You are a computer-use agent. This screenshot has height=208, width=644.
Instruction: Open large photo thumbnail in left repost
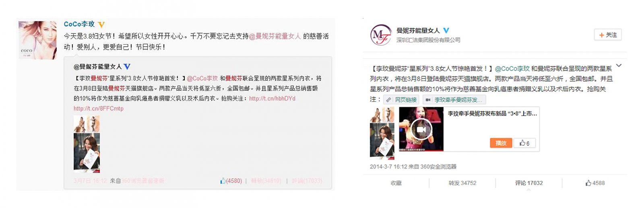tap(87, 153)
